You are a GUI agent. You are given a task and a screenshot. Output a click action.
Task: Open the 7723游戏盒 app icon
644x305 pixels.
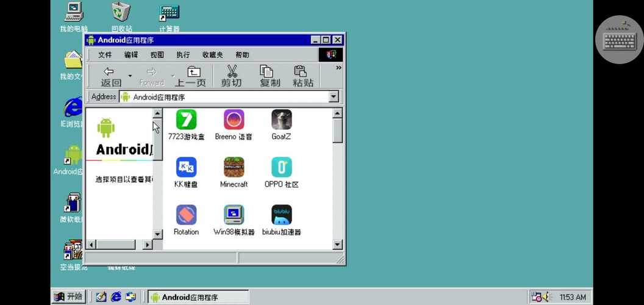[x=186, y=120]
